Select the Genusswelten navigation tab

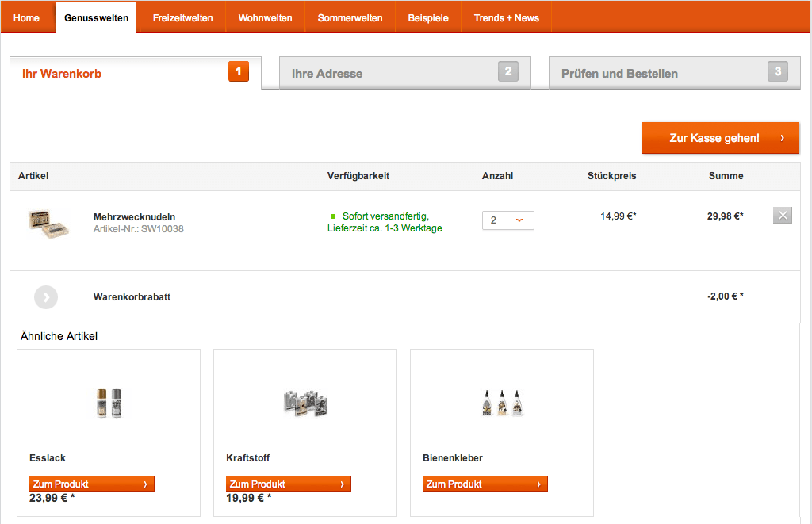[96, 17]
